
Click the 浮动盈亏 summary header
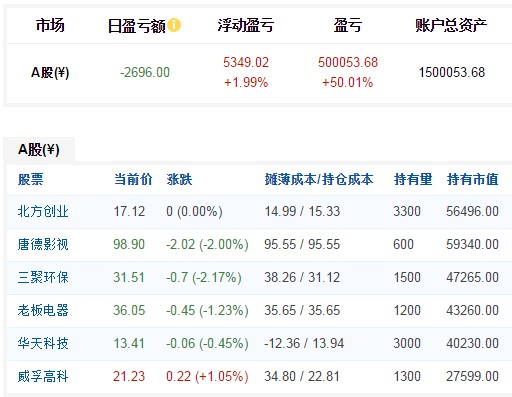(x=246, y=25)
